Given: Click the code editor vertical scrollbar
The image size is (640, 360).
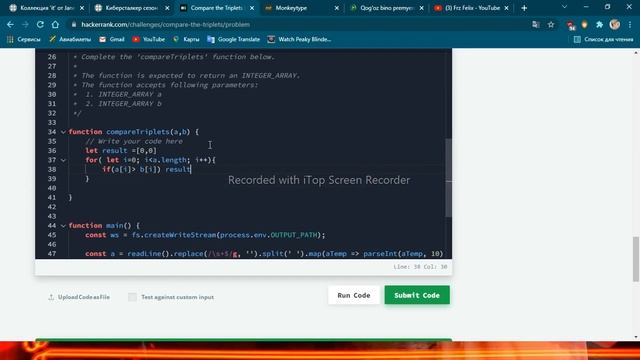Looking at the screenshot, I should 448,178.
